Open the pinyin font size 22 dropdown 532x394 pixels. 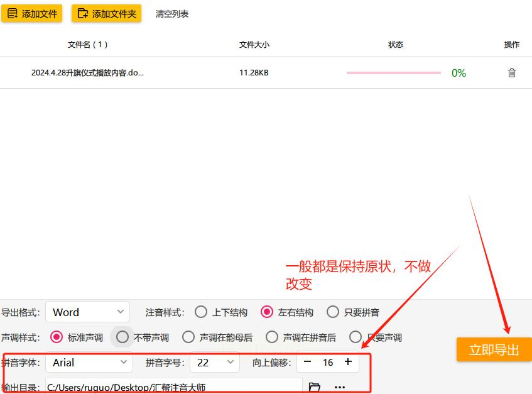215,362
